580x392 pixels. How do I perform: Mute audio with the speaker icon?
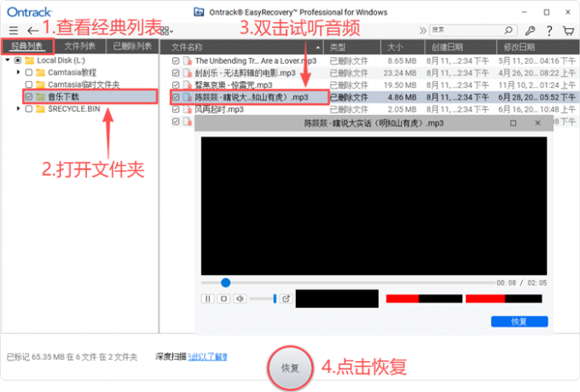240,298
